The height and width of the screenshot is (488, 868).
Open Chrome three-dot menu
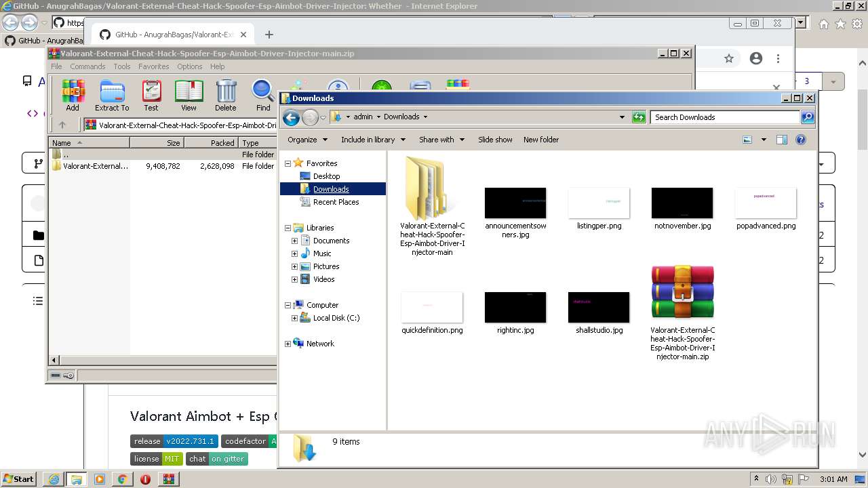[x=778, y=59]
